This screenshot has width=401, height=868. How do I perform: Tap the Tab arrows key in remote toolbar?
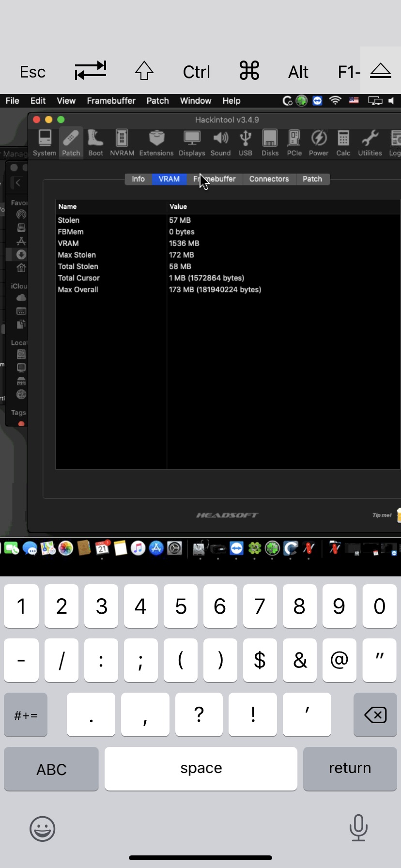91,71
